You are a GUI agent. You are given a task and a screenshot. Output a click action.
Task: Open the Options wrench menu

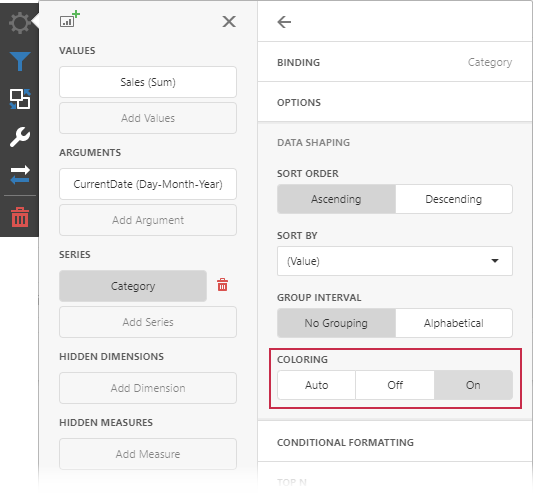pyautogui.click(x=20, y=137)
